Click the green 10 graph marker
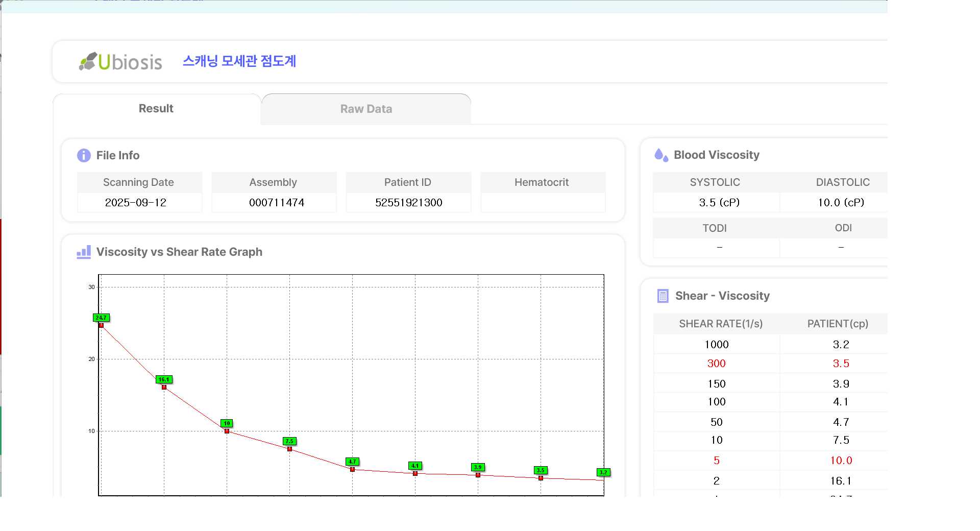The image size is (980, 531). [x=227, y=423]
